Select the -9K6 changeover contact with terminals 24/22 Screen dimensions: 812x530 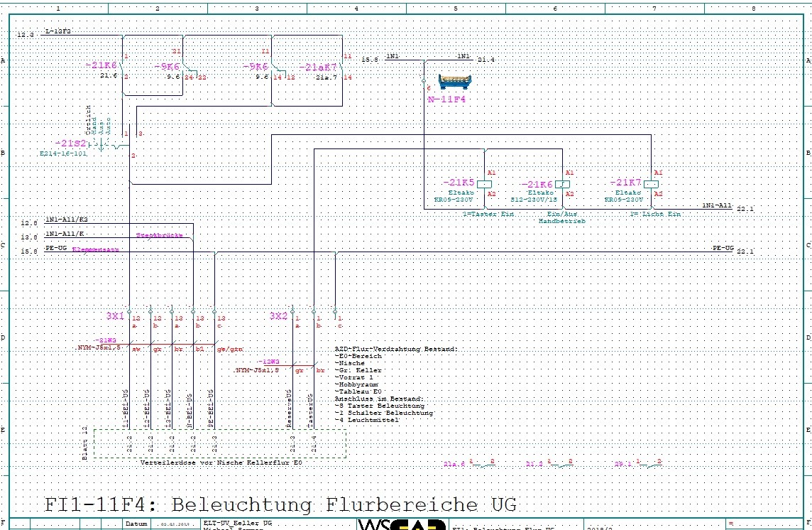(x=190, y=67)
